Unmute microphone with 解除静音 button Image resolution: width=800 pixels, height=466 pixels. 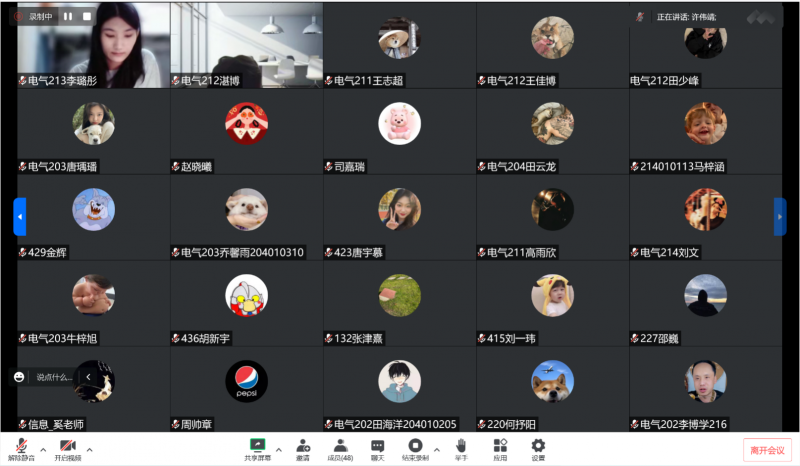(21, 449)
